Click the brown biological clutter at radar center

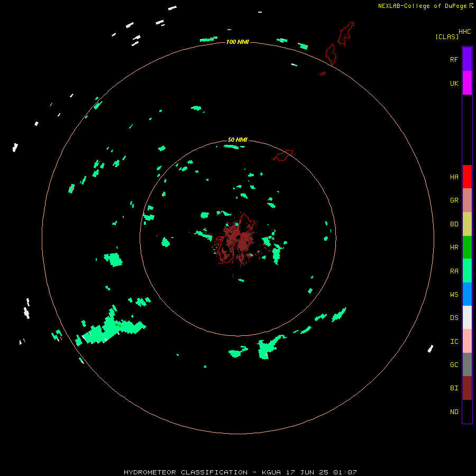(239, 240)
